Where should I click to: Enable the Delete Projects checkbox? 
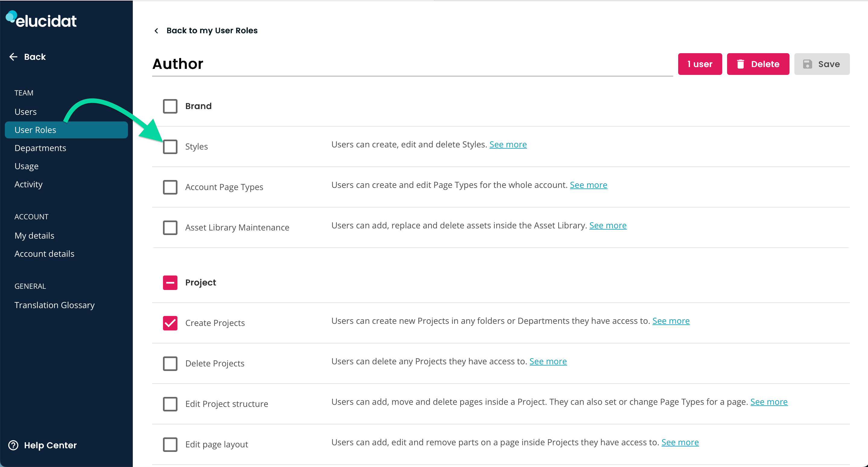(x=170, y=363)
